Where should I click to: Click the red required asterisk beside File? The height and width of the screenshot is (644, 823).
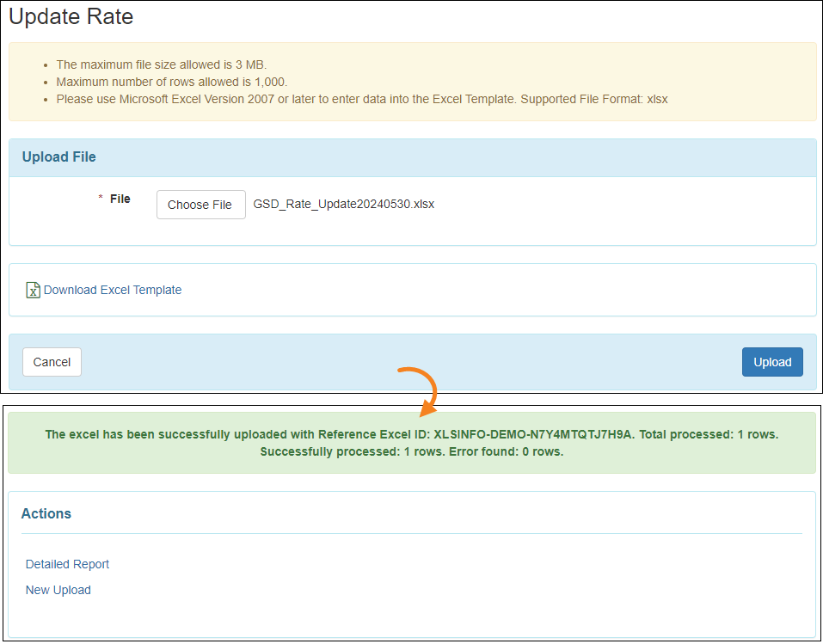[x=101, y=199]
